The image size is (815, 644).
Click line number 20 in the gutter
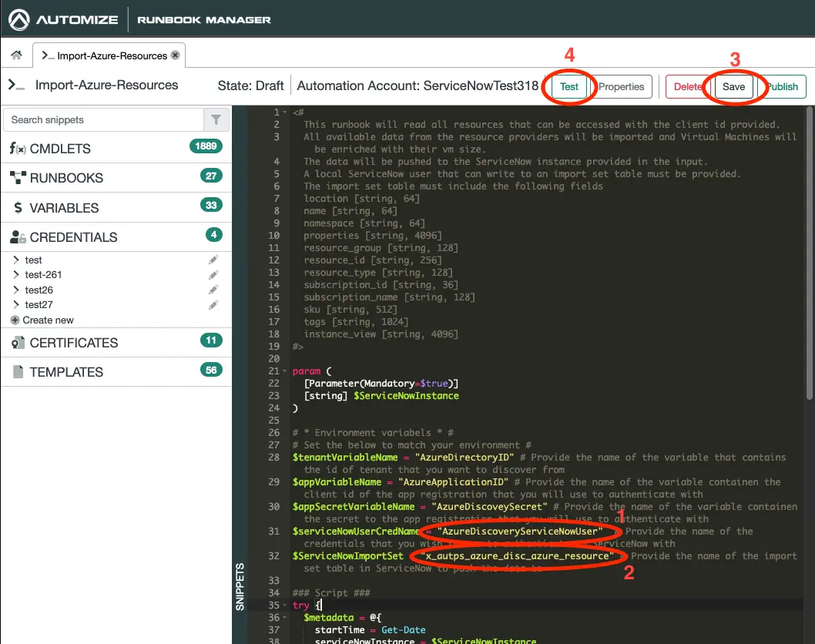[274, 359]
